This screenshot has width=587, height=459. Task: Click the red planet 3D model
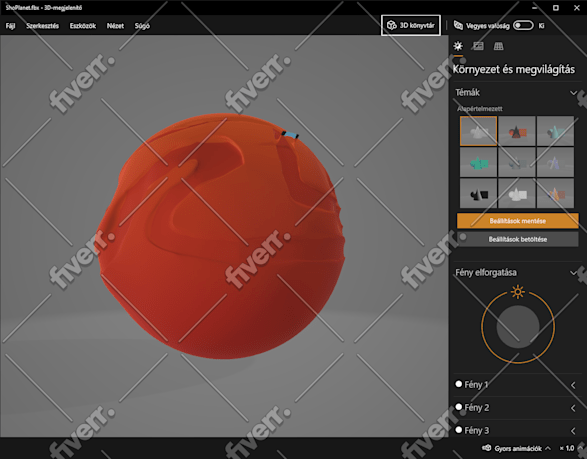(x=221, y=237)
